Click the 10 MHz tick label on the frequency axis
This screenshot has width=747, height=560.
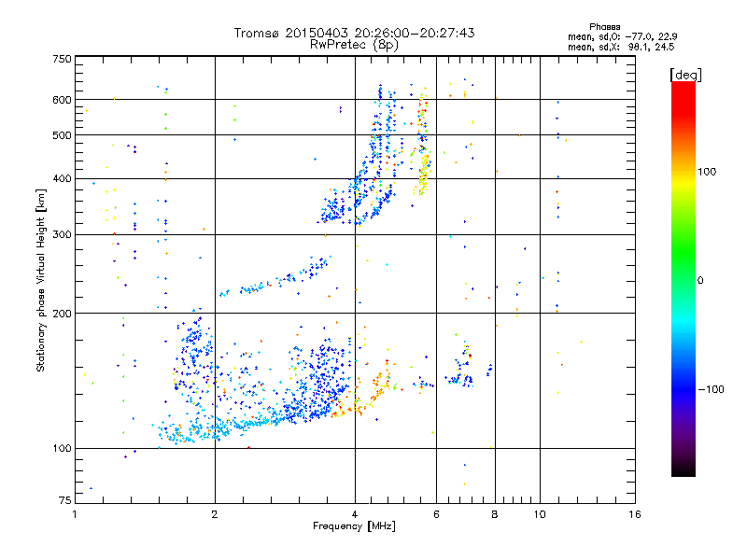(540, 514)
